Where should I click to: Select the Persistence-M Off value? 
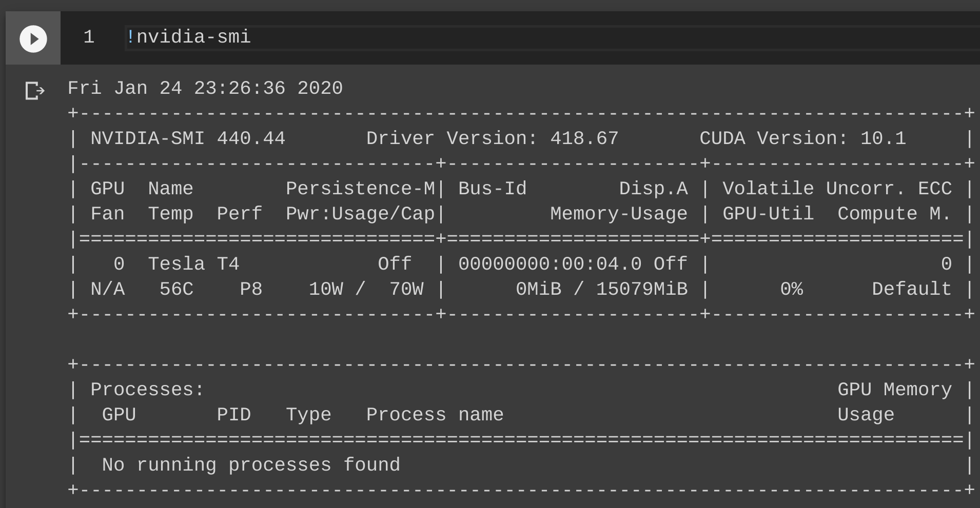(x=394, y=263)
